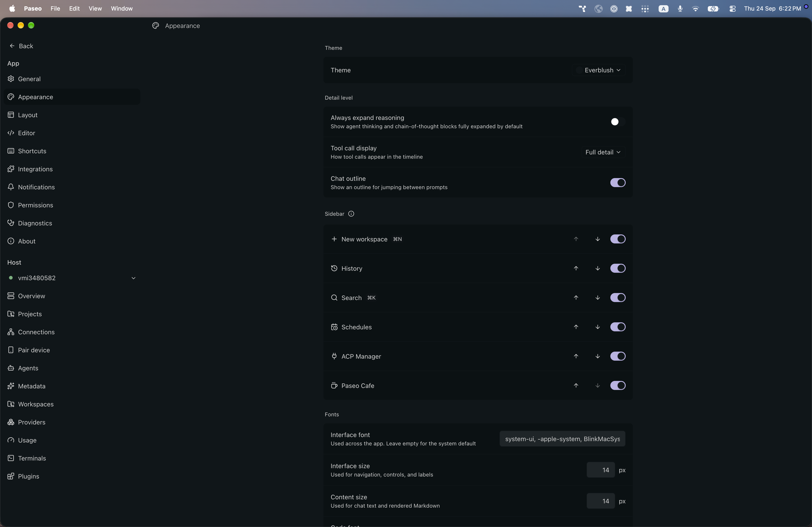Toggle the ACP Manager sidebar switch

[x=618, y=356]
